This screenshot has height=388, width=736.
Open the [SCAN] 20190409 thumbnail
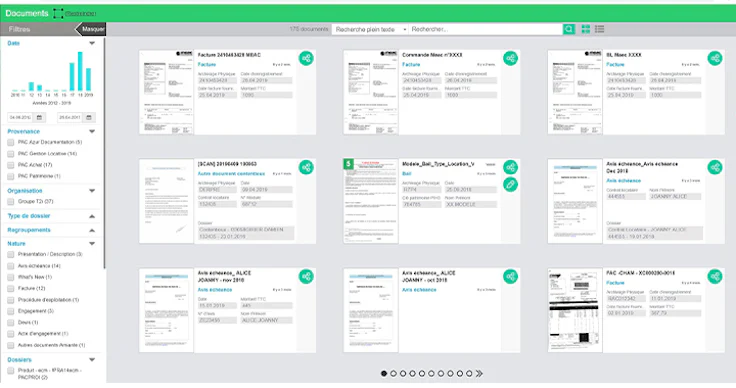point(166,201)
